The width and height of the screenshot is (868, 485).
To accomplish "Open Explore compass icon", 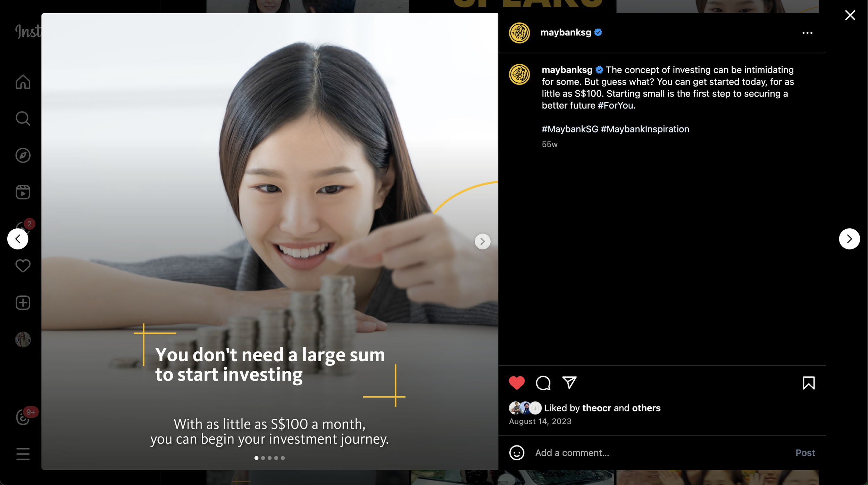I will point(23,155).
